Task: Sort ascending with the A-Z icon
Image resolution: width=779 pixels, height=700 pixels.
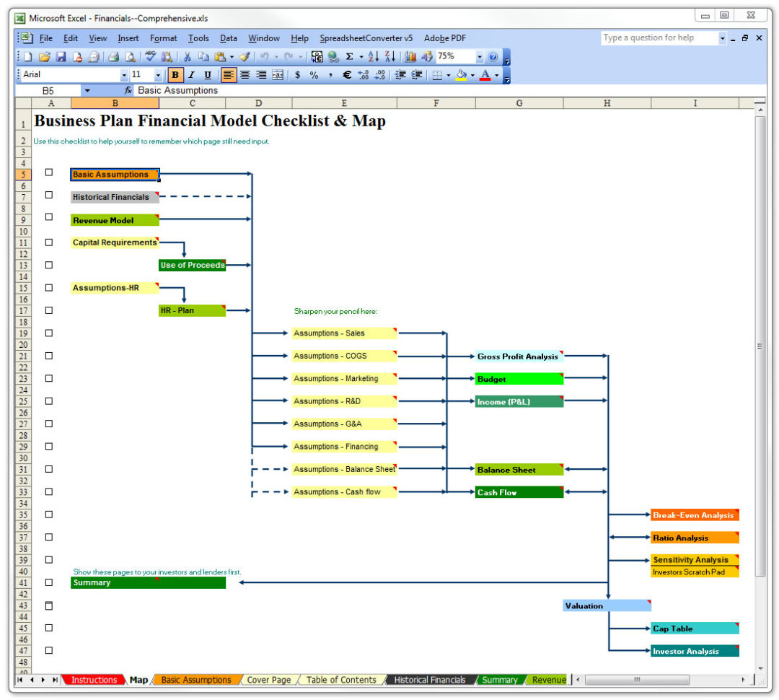Action: click(374, 56)
